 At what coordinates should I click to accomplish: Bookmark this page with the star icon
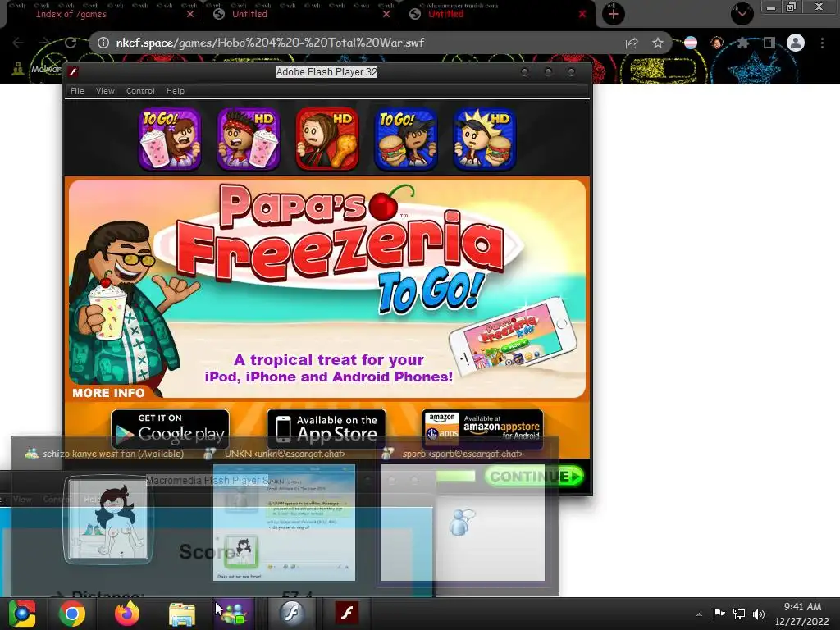coord(658,43)
